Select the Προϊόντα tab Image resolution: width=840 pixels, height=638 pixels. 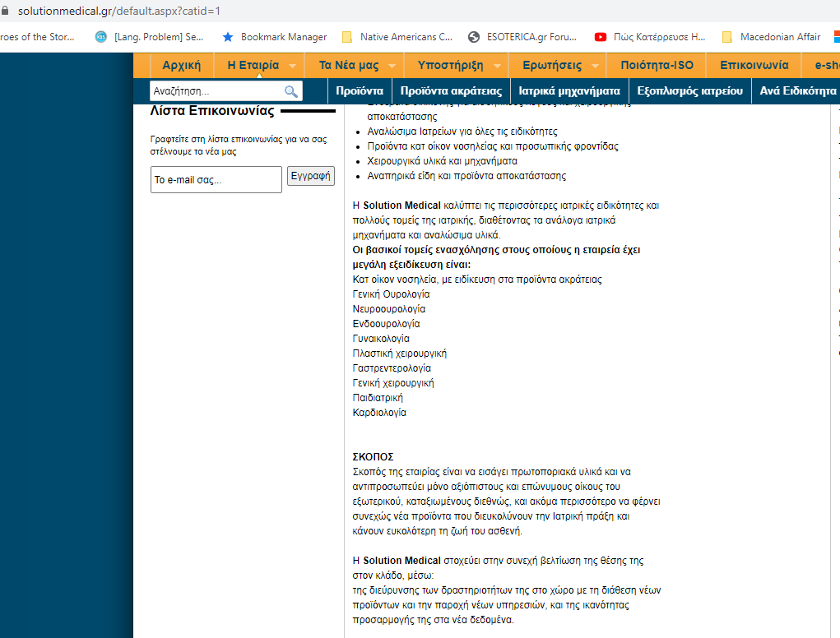(x=360, y=91)
